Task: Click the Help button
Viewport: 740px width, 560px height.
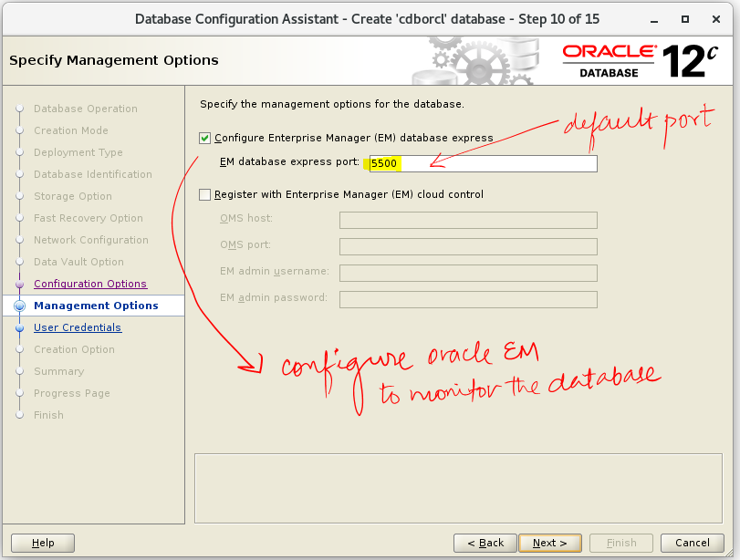Action: [43, 543]
